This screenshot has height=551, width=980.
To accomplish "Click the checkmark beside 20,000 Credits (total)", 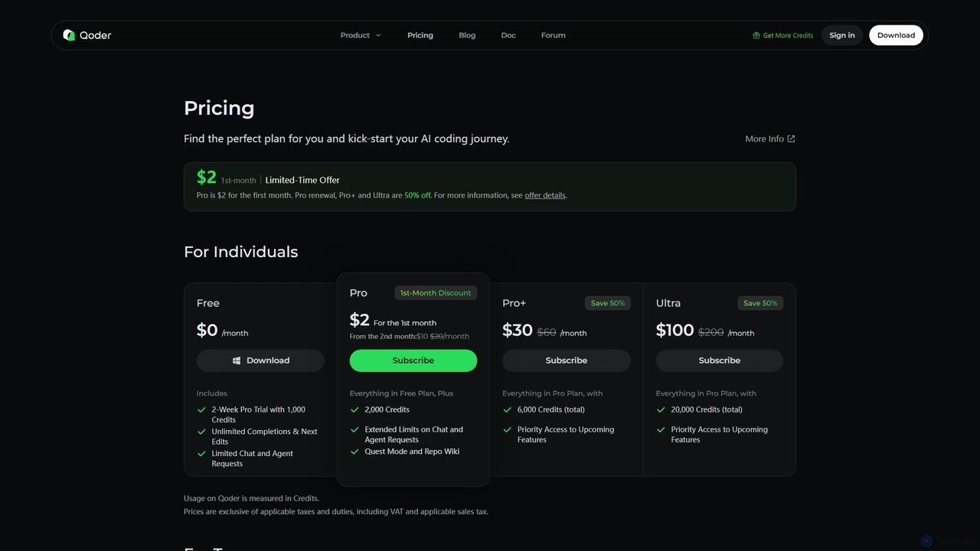I will point(661,409).
